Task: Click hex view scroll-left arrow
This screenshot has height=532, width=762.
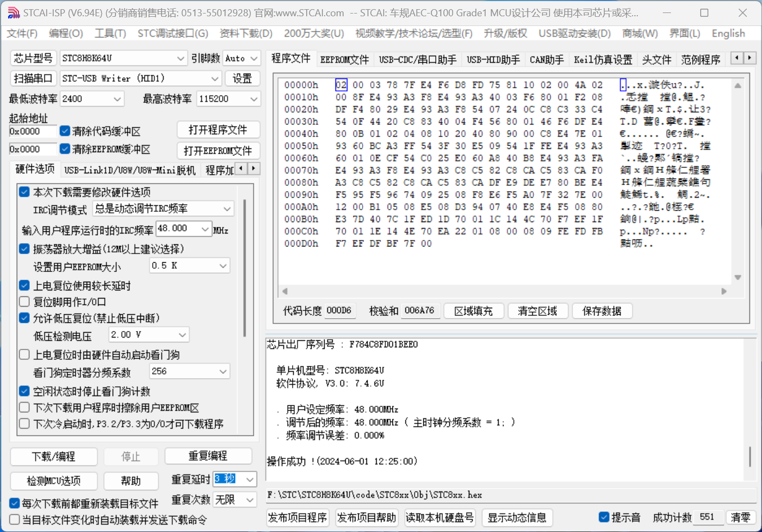Action: [285, 291]
